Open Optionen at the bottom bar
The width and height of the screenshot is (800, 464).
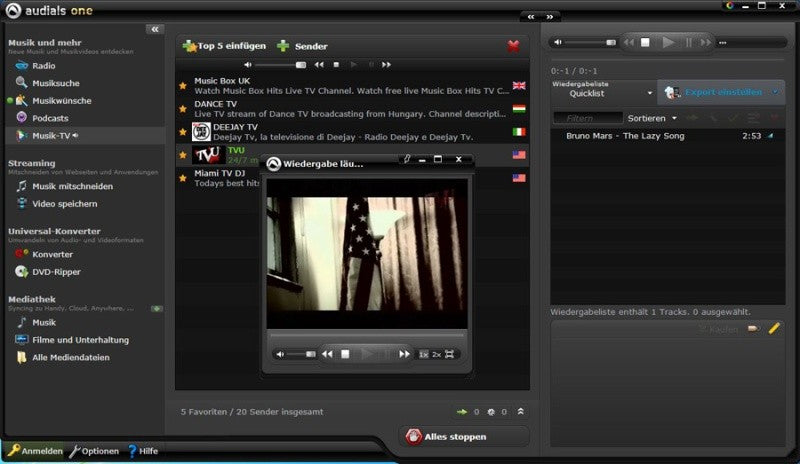(x=94, y=451)
